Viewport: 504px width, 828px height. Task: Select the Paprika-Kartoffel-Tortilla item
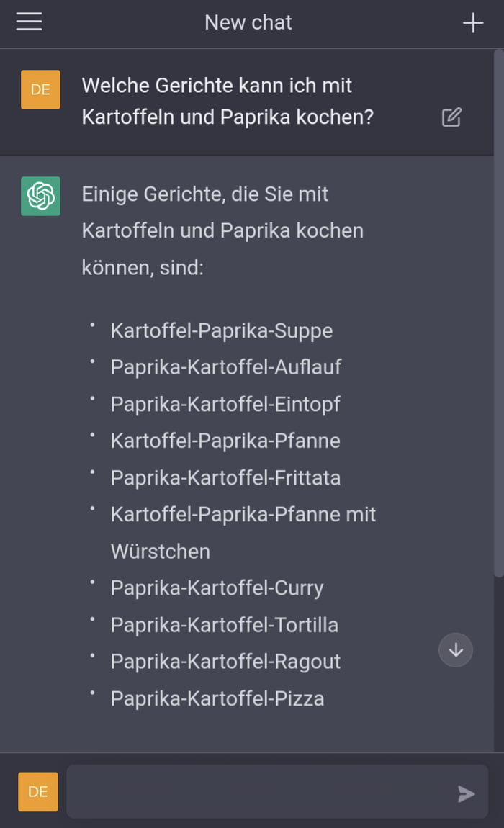coord(224,625)
